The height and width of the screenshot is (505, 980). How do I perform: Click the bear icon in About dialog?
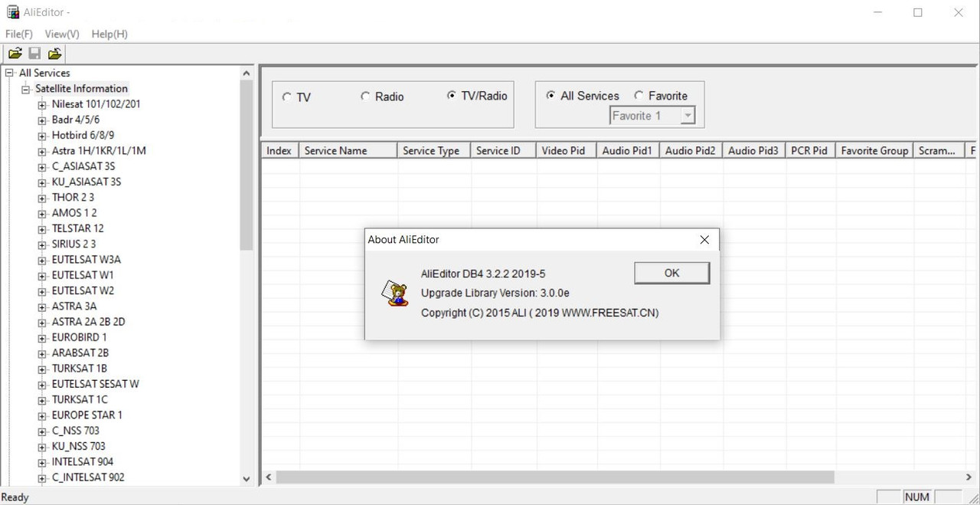pos(394,293)
